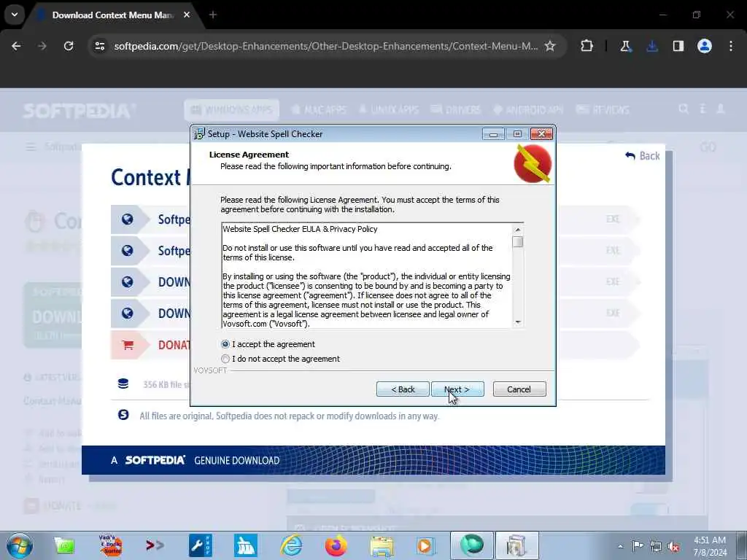Image resolution: width=747 pixels, height=560 pixels.
Task: Toggle Chrome side panel icon
Action: [x=678, y=46]
